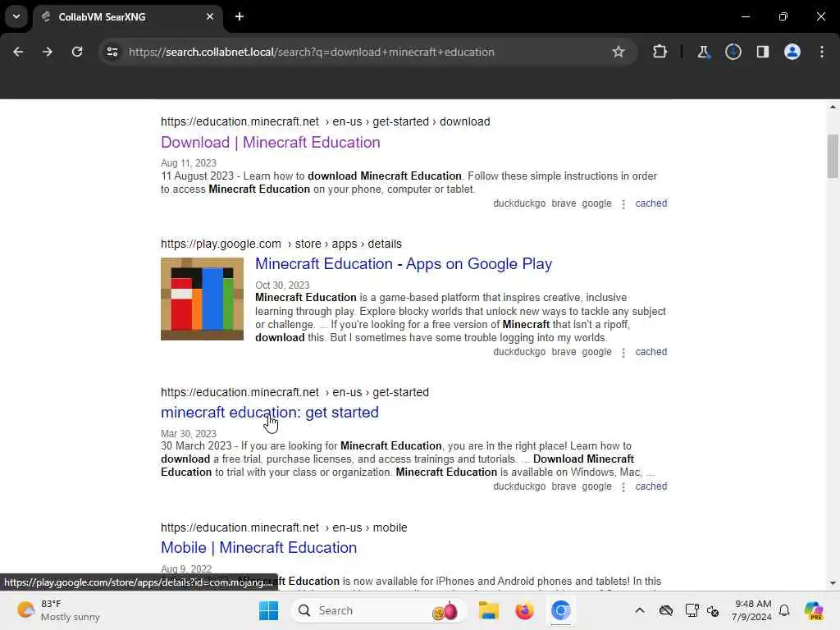Toggle the browser side panel icon

click(x=762, y=52)
